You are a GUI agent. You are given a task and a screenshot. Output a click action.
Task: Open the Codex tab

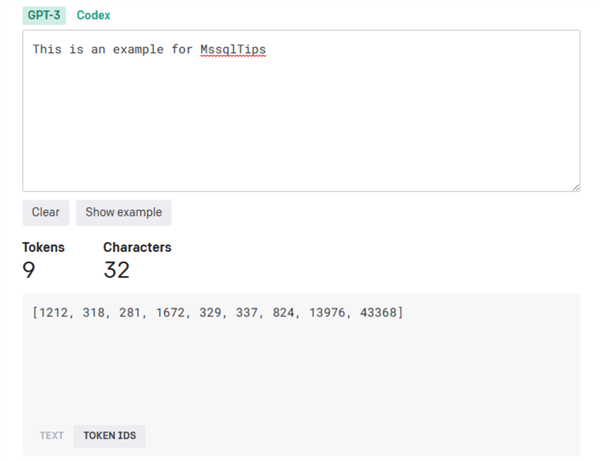[x=94, y=16]
